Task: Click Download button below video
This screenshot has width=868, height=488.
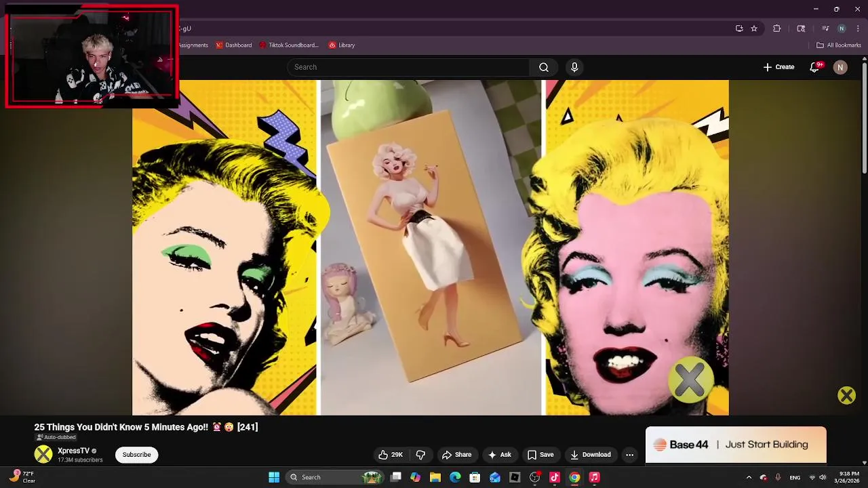Action: click(591, 455)
